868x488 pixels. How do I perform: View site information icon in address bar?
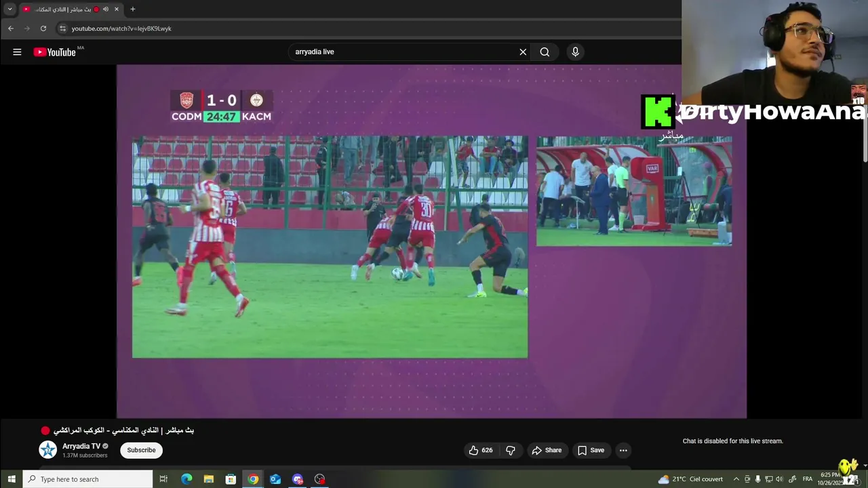click(62, 28)
